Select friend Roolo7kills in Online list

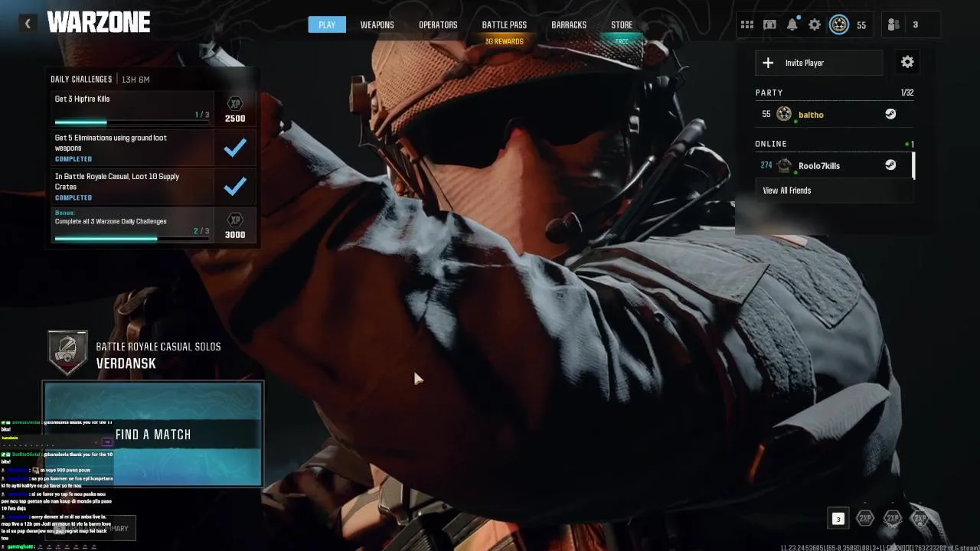(834, 165)
